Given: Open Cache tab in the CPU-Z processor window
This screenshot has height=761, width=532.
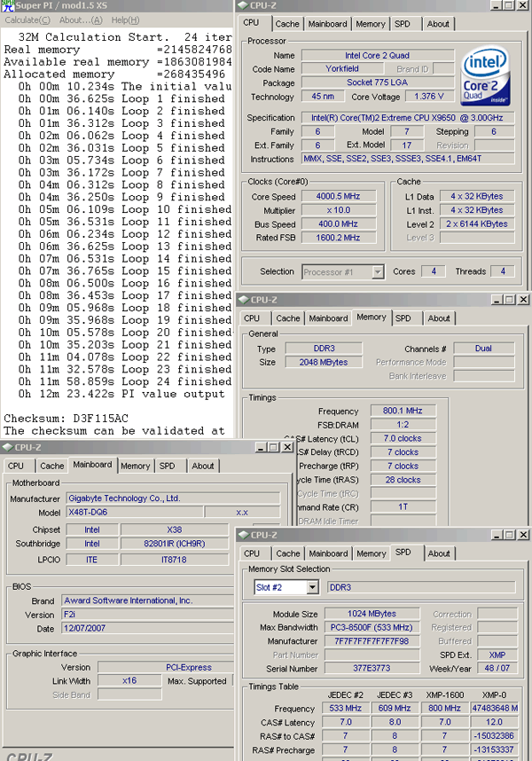Looking at the screenshot, I should point(287,24).
